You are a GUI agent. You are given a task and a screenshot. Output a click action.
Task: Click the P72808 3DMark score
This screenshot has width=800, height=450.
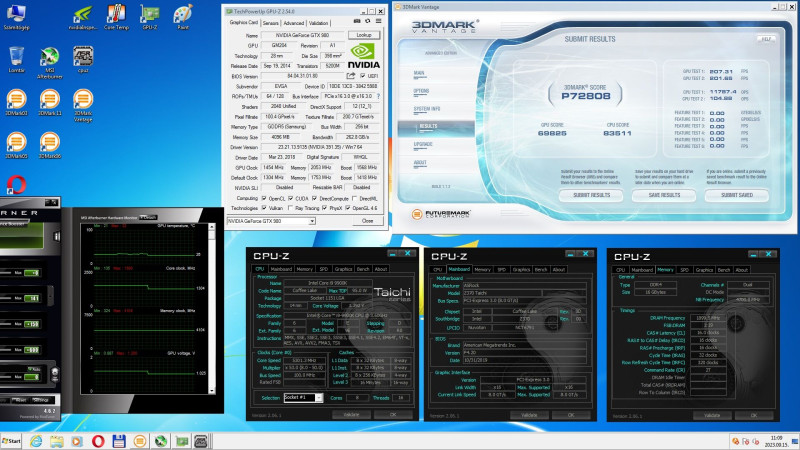pos(586,96)
